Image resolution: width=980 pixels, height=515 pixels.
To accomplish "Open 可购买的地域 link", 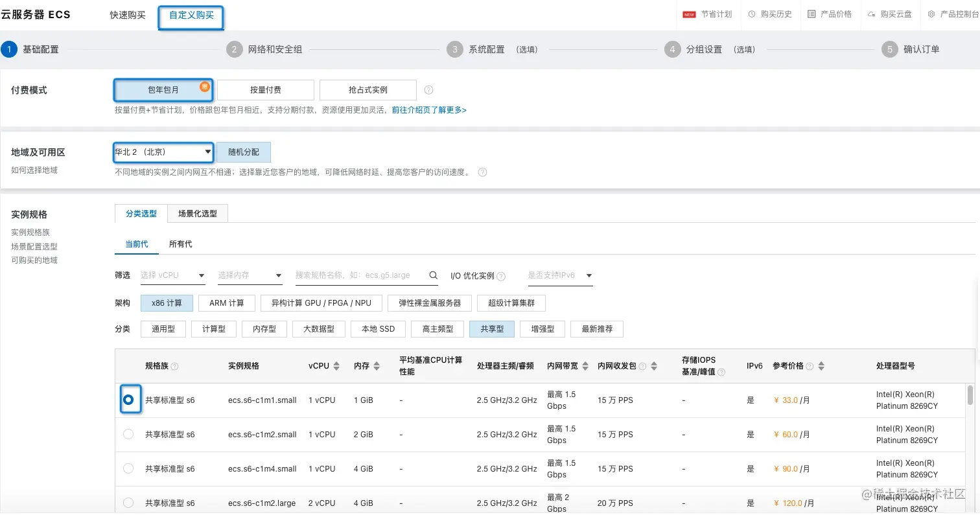I will [x=34, y=260].
